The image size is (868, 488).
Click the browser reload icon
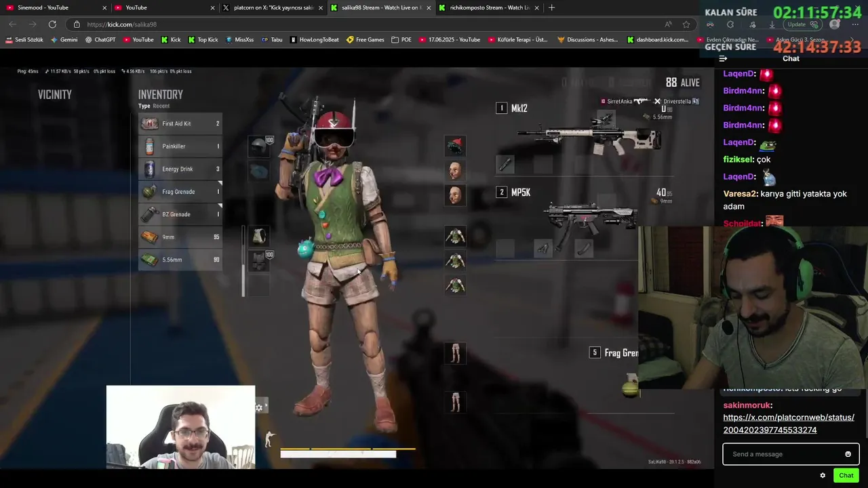coord(52,24)
